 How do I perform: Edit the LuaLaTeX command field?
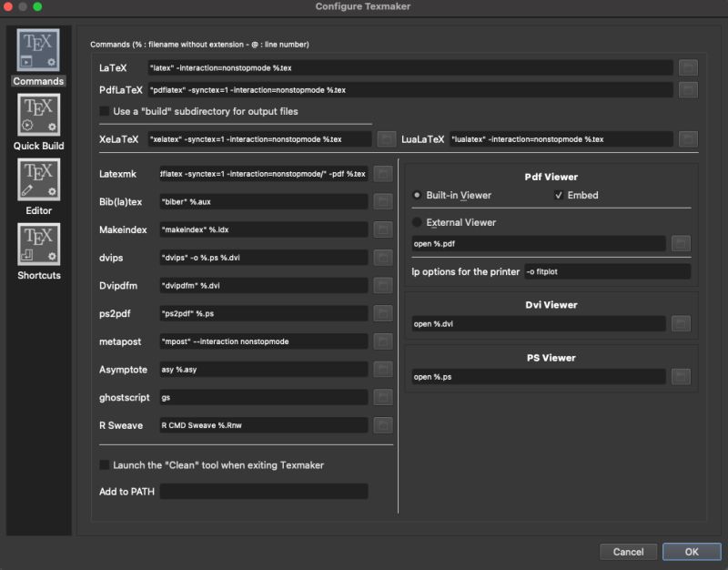tap(561, 139)
